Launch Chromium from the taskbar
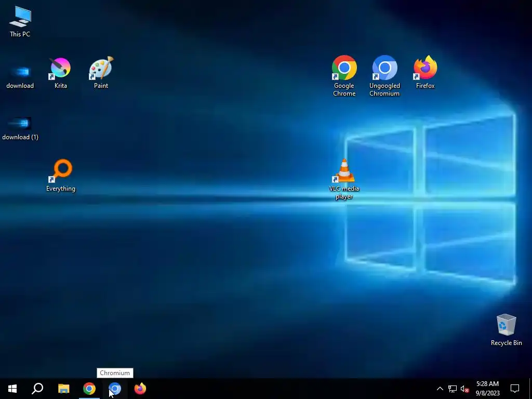 tap(115, 389)
